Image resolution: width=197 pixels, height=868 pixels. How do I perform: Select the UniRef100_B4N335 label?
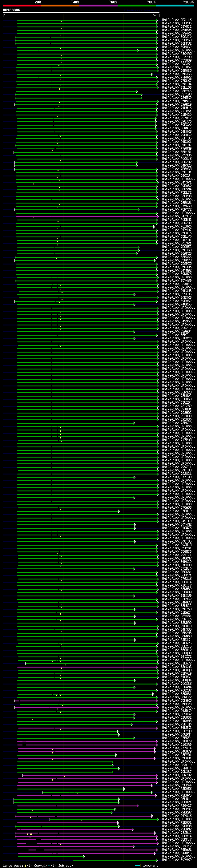[177, 629]
